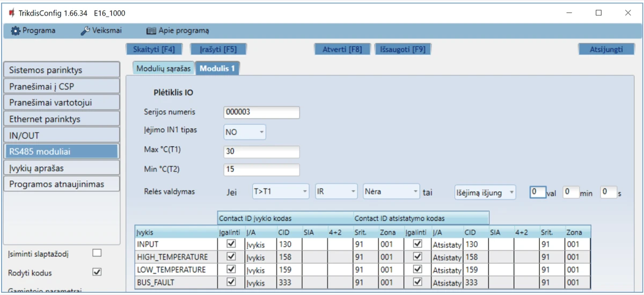Click the TrikdisConfig app icon in title bar
Viewport: 644px width, 295px height.
point(11,12)
